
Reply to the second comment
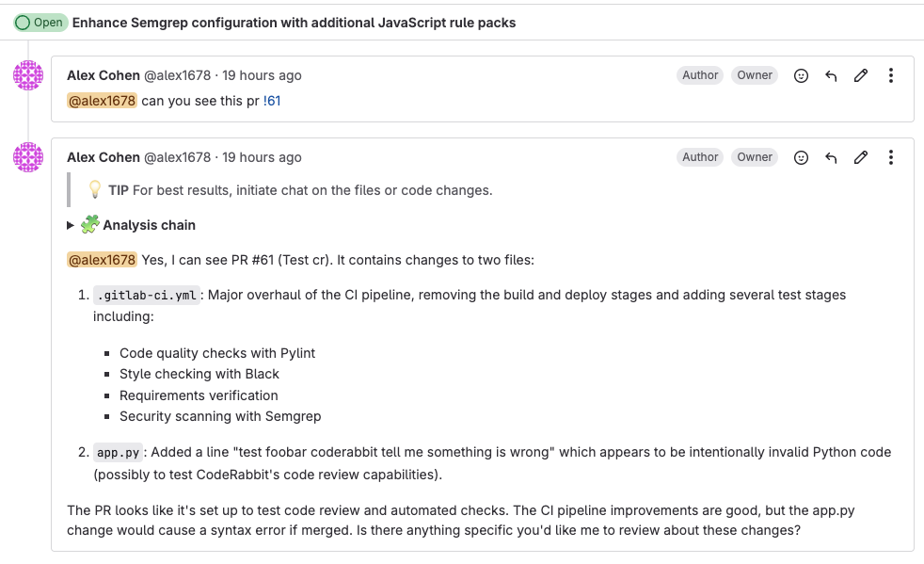[831, 157]
